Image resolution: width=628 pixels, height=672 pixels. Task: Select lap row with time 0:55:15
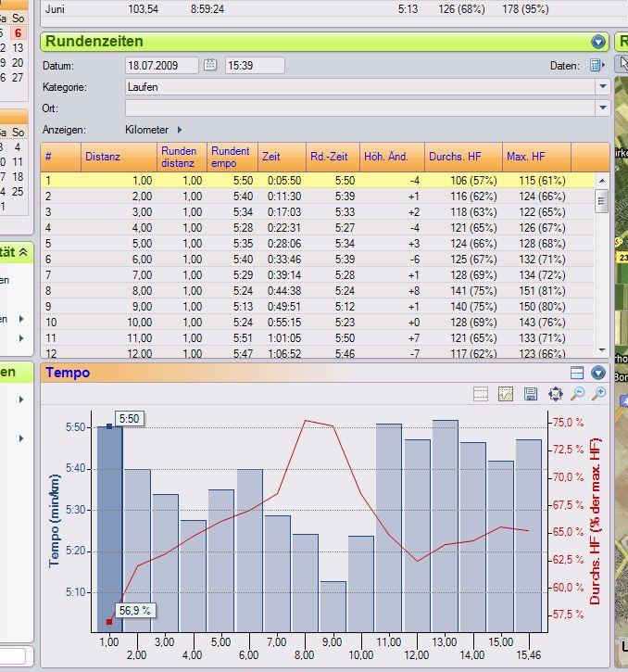tap(318, 323)
